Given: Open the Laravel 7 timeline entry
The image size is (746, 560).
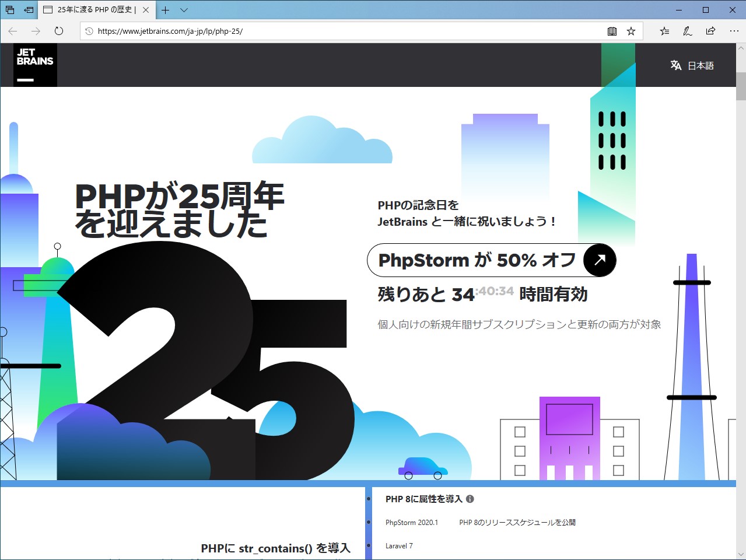Looking at the screenshot, I should click(x=399, y=545).
